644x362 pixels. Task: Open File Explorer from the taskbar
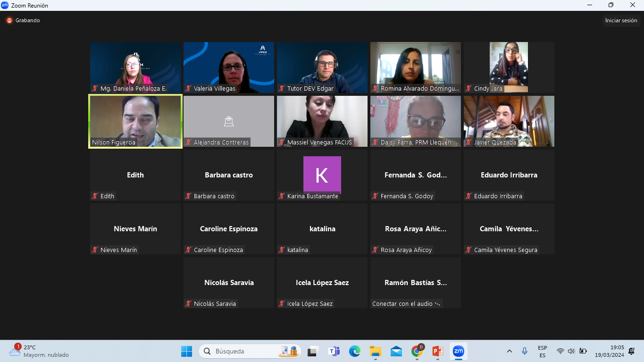point(376,351)
